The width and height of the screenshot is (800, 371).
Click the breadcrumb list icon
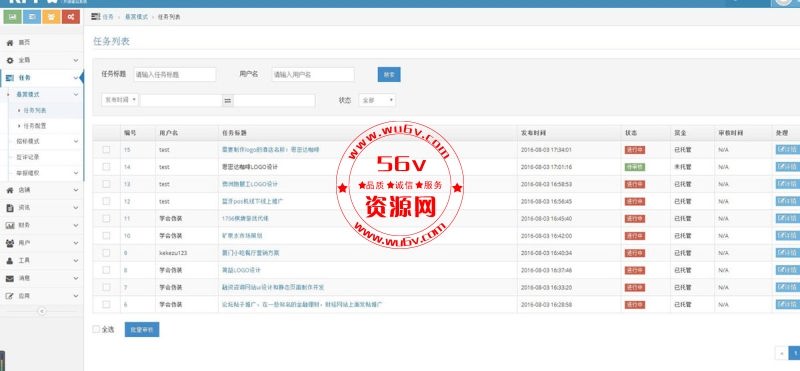point(96,16)
